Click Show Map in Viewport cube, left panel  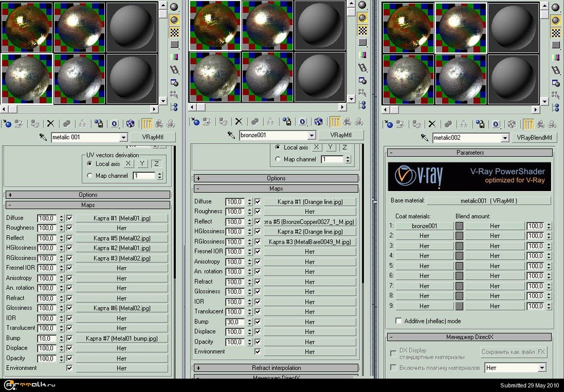point(130,123)
